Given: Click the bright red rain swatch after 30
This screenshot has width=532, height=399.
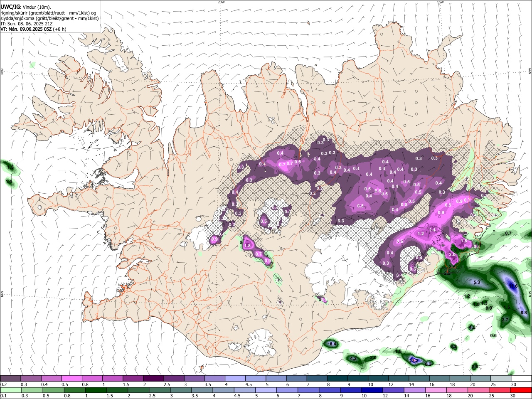Looking at the screenshot, I should [521, 390].
